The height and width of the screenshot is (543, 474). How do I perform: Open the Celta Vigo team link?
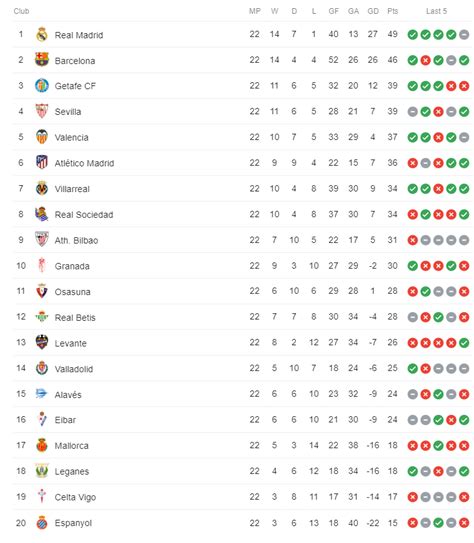(x=75, y=497)
